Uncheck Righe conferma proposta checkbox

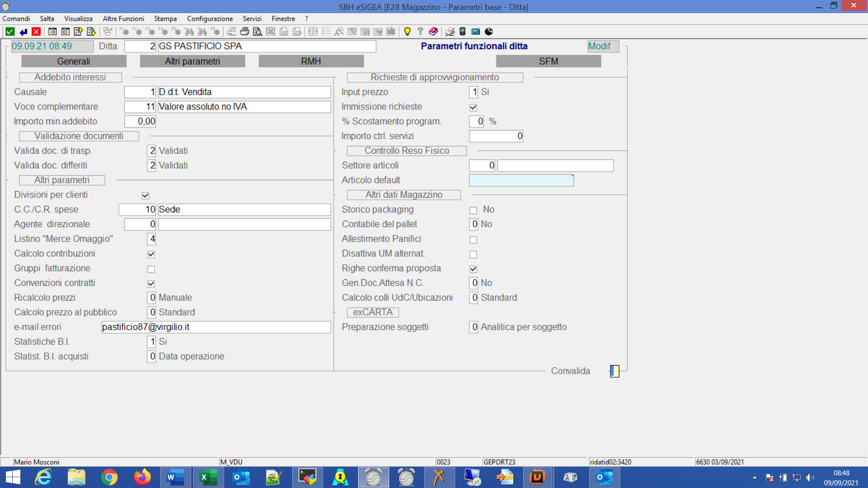coord(473,269)
